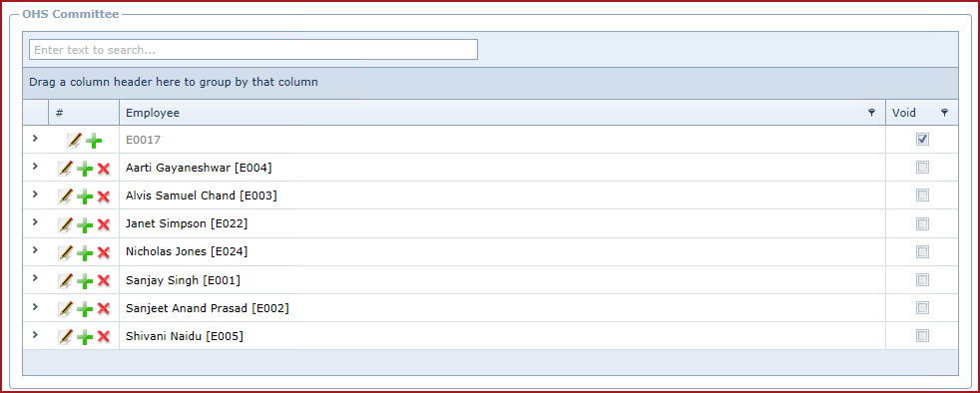Expand the E0017 row details

tap(35, 138)
